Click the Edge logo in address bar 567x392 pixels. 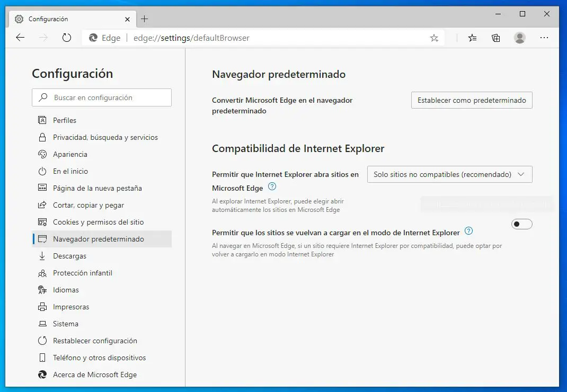click(93, 38)
